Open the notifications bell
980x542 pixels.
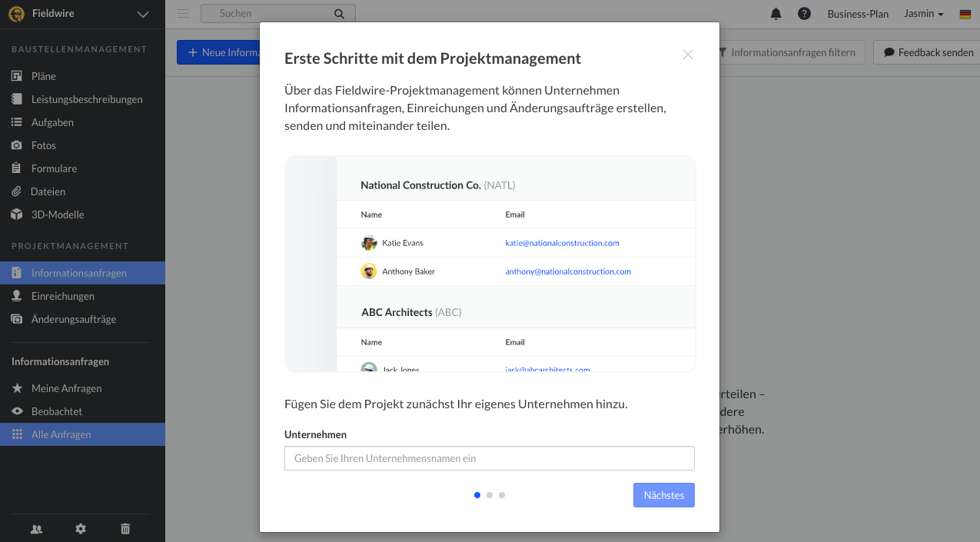tap(776, 14)
